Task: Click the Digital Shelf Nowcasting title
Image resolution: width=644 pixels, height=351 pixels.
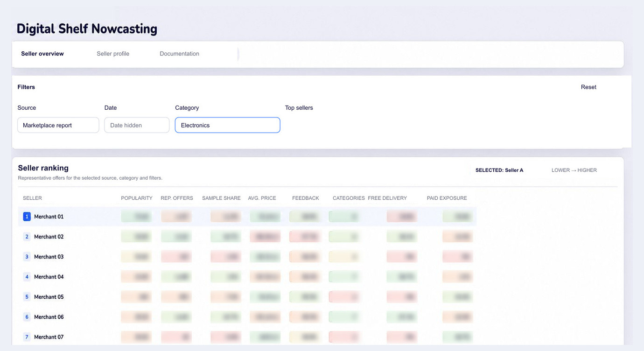Action: (x=87, y=29)
